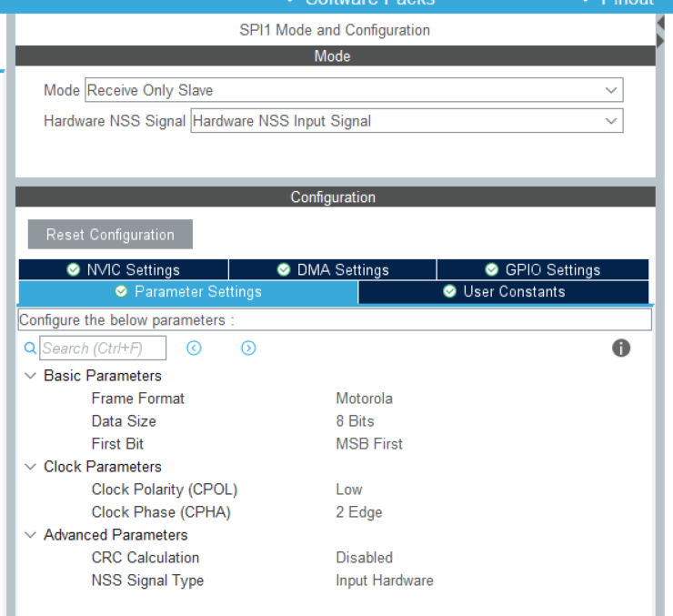Collapse the Advanced Parameters section
Viewport: 673px width, 616px height.
click(30, 535)
